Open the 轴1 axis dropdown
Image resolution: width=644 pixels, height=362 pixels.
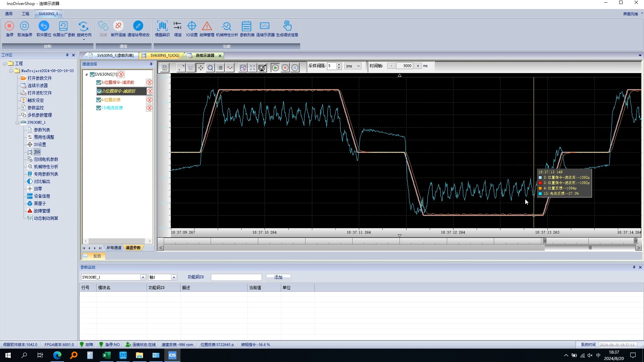(x=174, y=278)
